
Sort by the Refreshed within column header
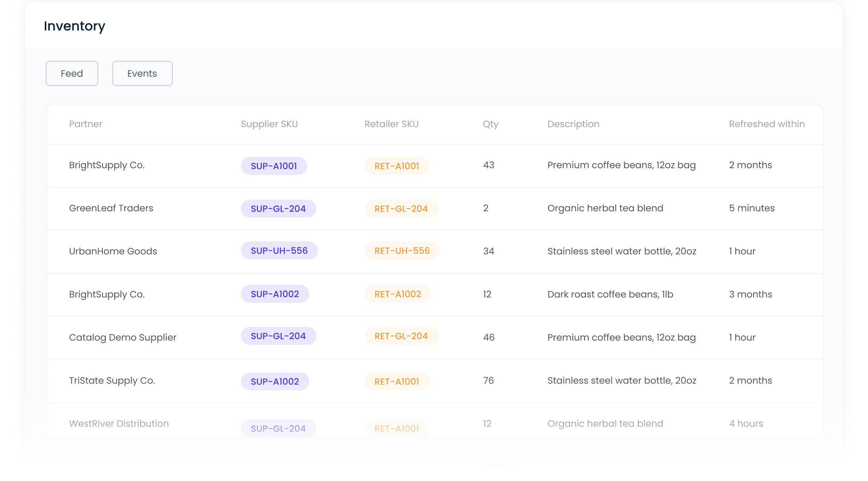point(767,124)
